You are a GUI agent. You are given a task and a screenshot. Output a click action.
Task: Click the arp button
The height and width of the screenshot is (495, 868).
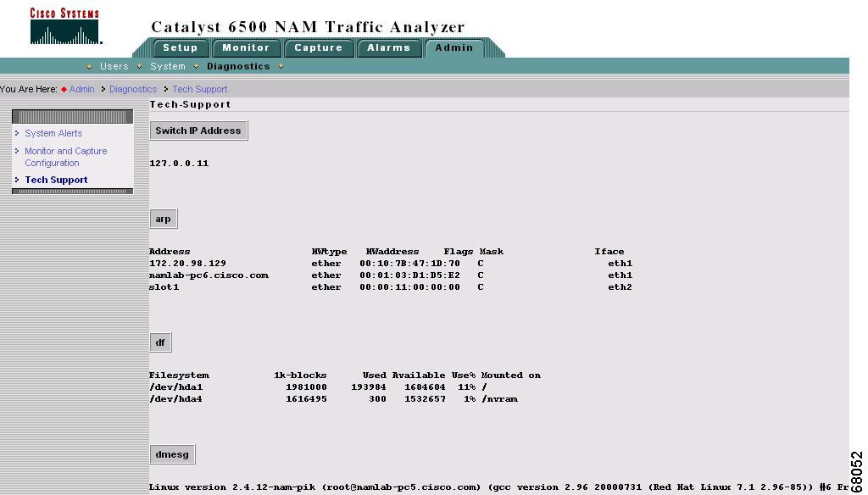click(x=163, y=218)
